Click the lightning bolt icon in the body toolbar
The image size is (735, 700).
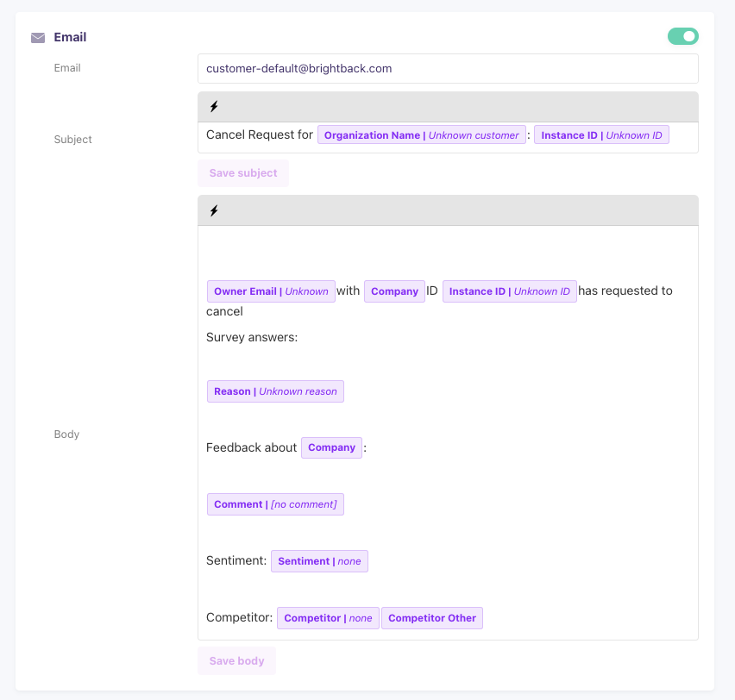[214, 210]
